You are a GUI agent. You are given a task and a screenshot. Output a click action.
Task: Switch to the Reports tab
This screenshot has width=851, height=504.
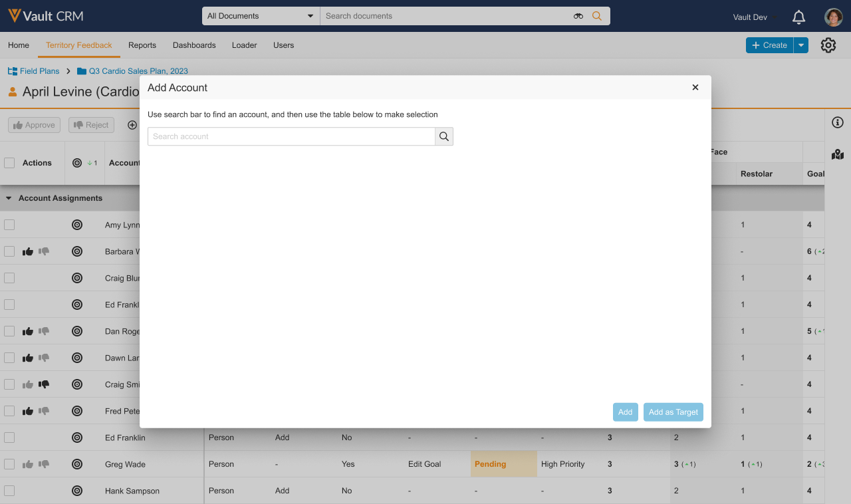[x=142, y=45]
